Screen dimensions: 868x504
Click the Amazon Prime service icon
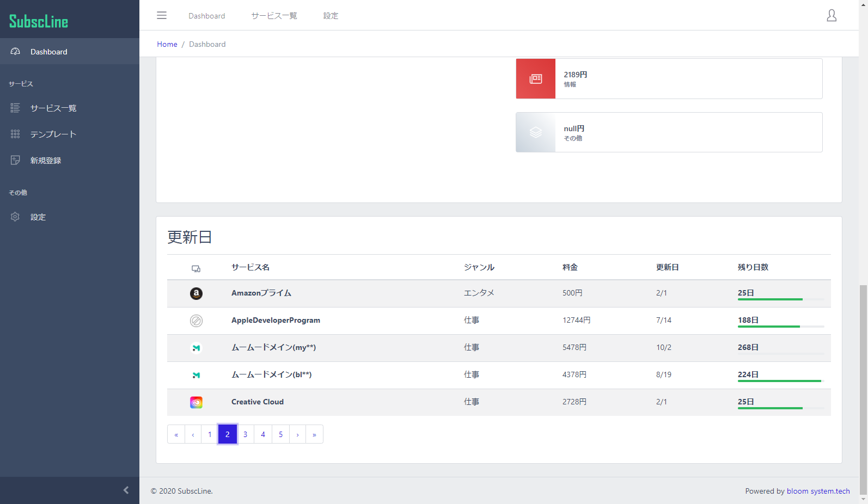coord(196,293)
